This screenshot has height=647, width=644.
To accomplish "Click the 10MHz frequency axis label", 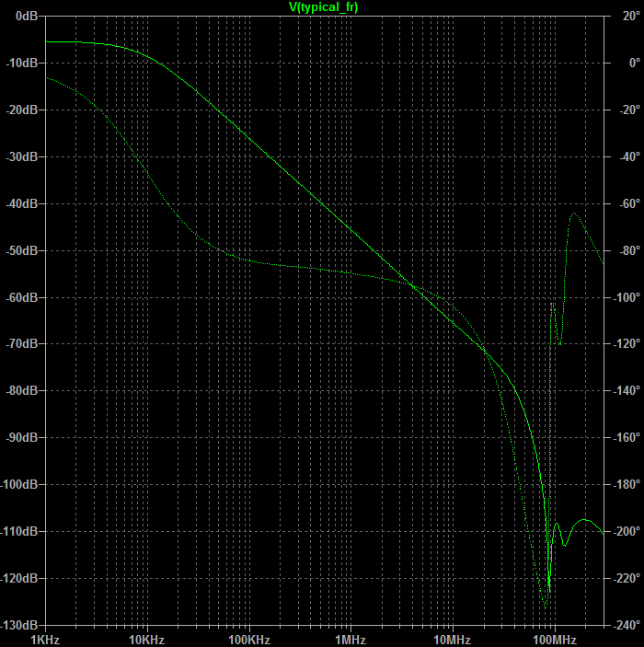I will 452,640.
